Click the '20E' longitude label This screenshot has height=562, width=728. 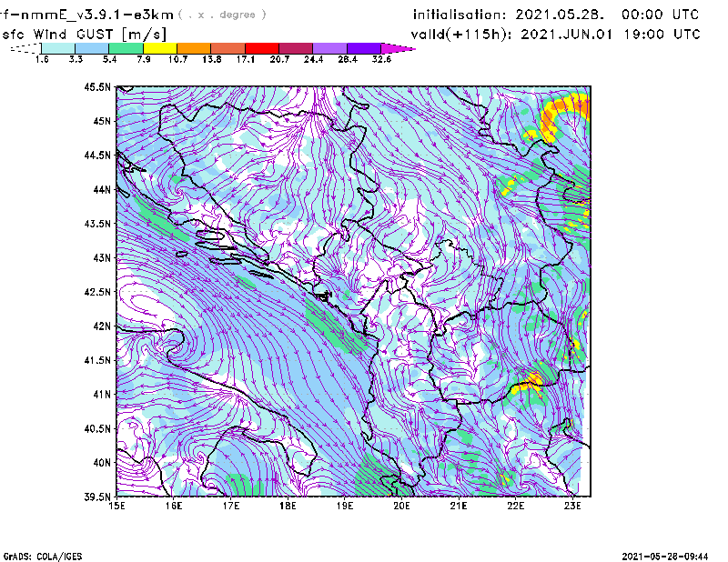pos(401,506)
